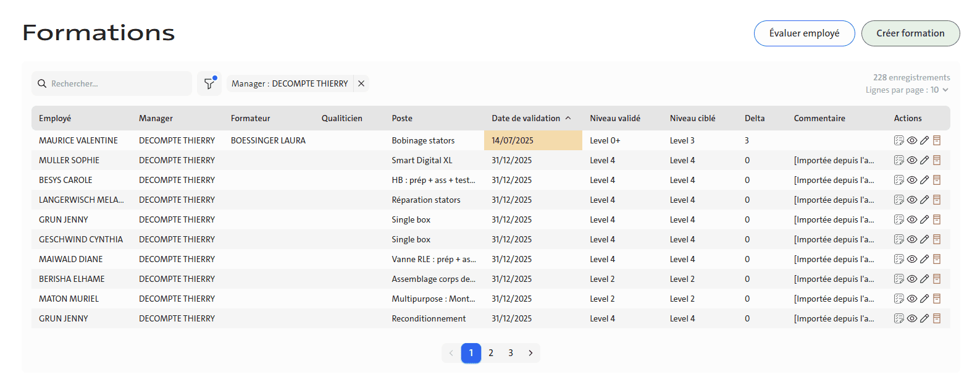This screenshot has height=387, width=980.
Task: Open the checklist icon on MAIWALD DIANE's row
Action: coord(899,259)
